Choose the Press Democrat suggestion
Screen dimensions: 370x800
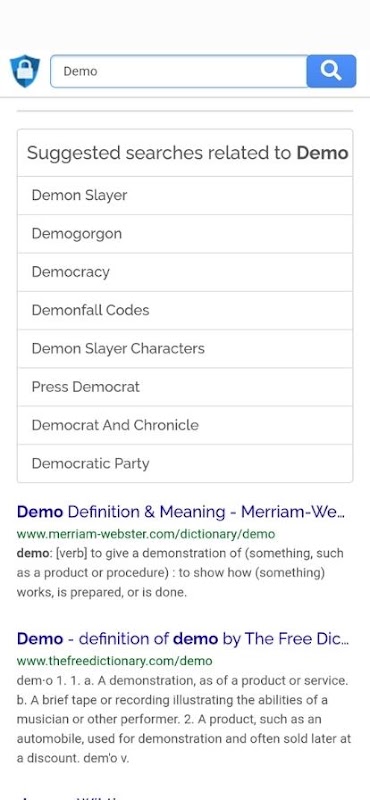[185, 387]
